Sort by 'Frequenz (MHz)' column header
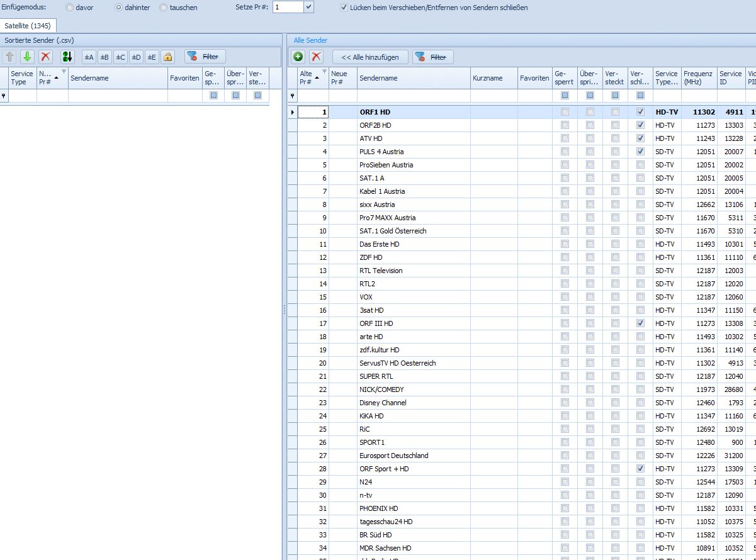This screenshot has width=756, height=560. pos(699,78)
